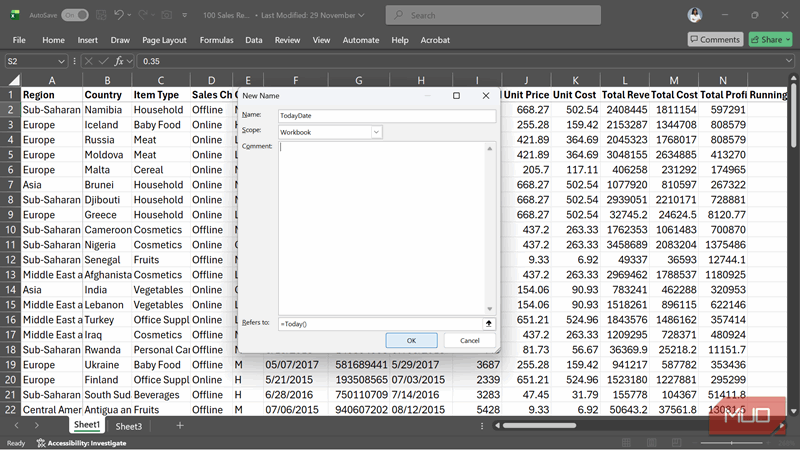Screen dimensions: 800x450
Task: Click Cancel in New Name dialog
Action: click(x=468, y=340)
